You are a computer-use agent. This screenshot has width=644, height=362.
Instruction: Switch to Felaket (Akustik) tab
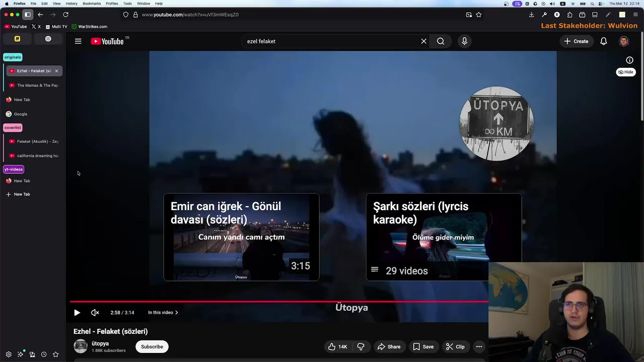(34, 141)
